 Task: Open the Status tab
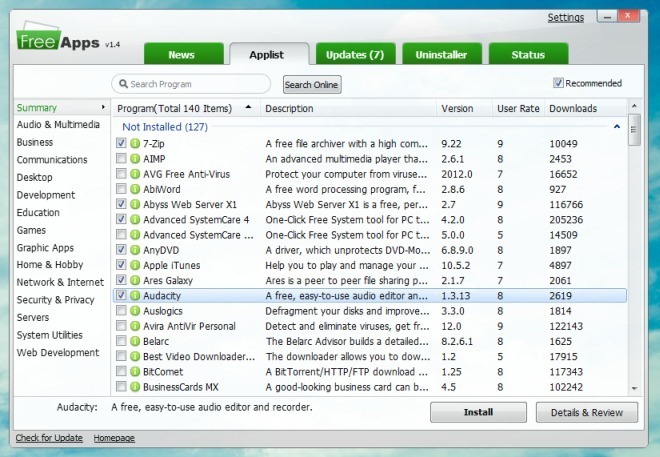tap(528, 54)
